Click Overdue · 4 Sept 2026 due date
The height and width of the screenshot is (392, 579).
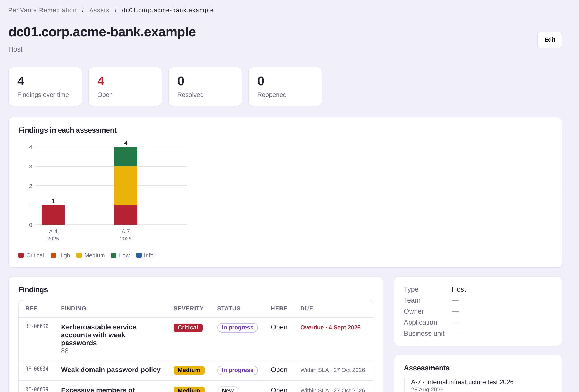point(330,327)
